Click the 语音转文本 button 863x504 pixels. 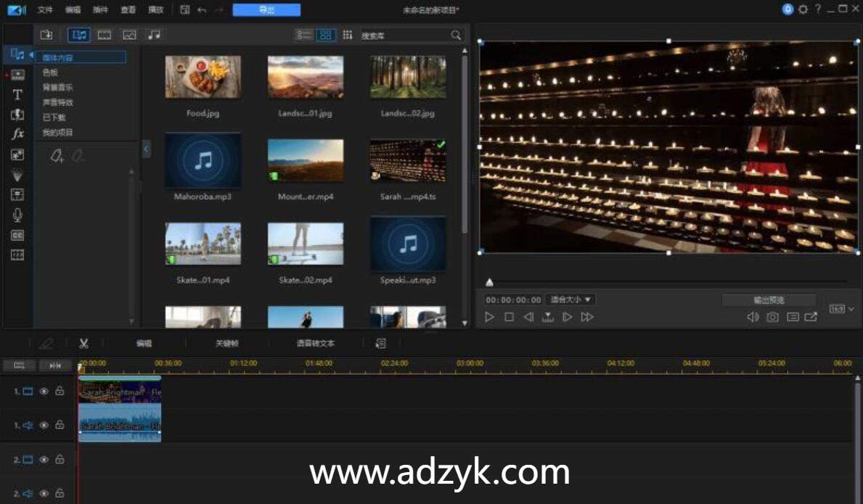[316, 344]
